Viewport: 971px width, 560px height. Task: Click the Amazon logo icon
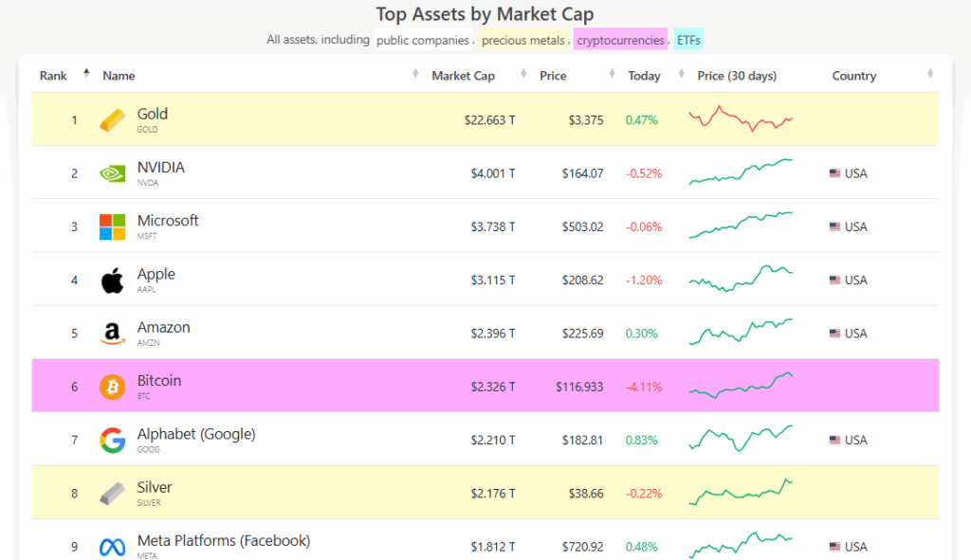pos(112,334)
